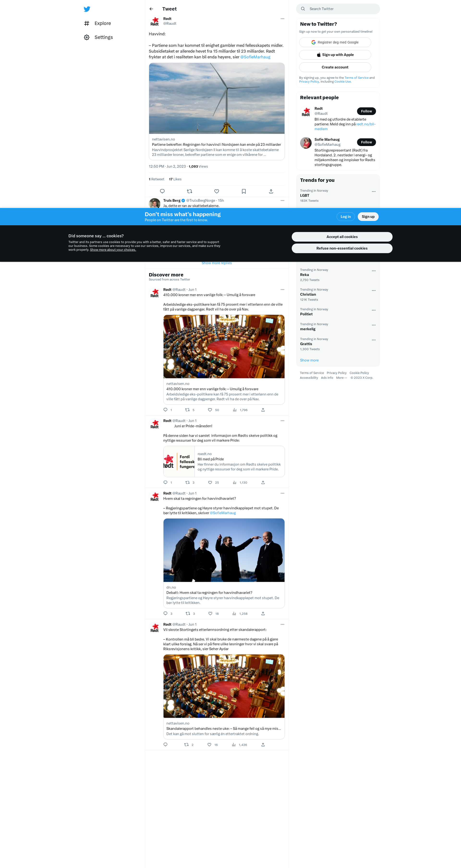Follow the Rødt account
Viewport: 461px width, 868px height.
pyautogui.click(x=366, y=111)
